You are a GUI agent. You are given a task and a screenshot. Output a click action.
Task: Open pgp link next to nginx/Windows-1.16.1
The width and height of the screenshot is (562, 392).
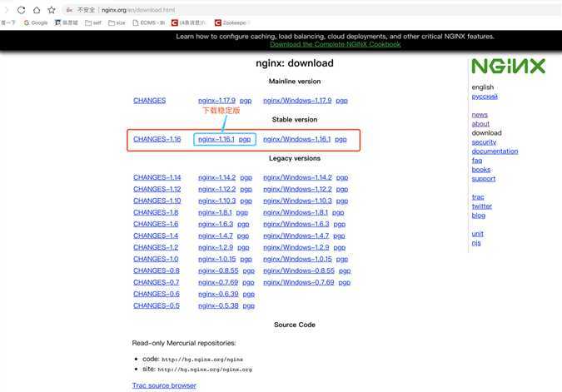coord(341,139)
